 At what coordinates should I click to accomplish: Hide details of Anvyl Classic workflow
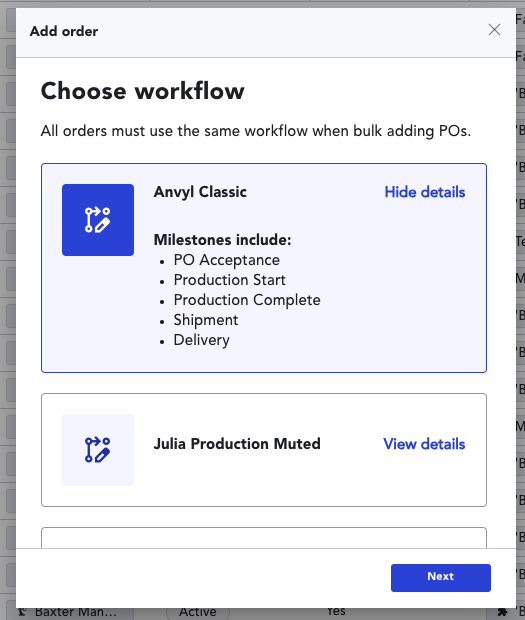[x=425, y=192]
